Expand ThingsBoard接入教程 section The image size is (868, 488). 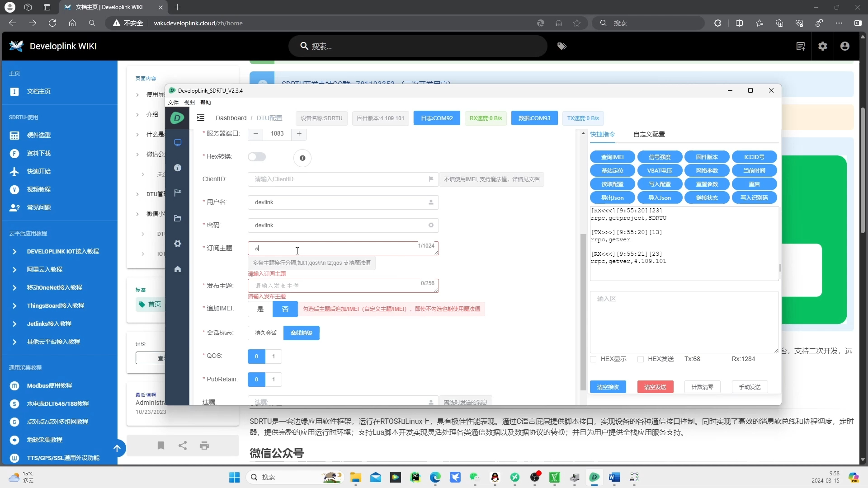pyautogui.click(x=59, y=306)
